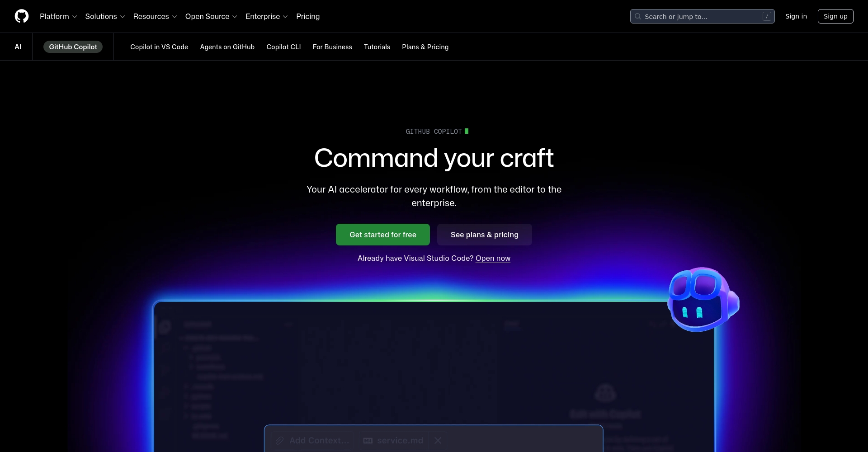The image size is (868, 452).
Task: Click the paperclip icon next to Add Context
Action: [279, 440]
